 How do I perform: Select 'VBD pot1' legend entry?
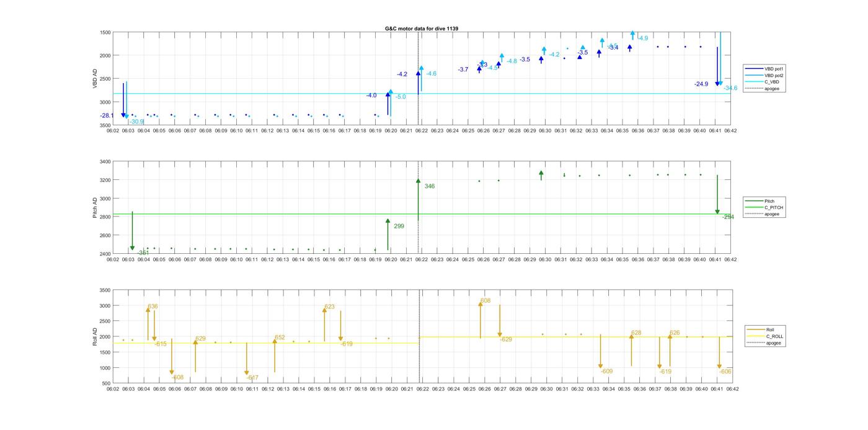click(x=774, y=68)
